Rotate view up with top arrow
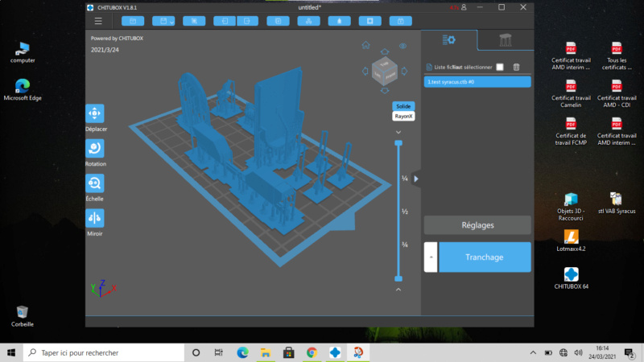644x362 pixels. (x=385, y=51)
